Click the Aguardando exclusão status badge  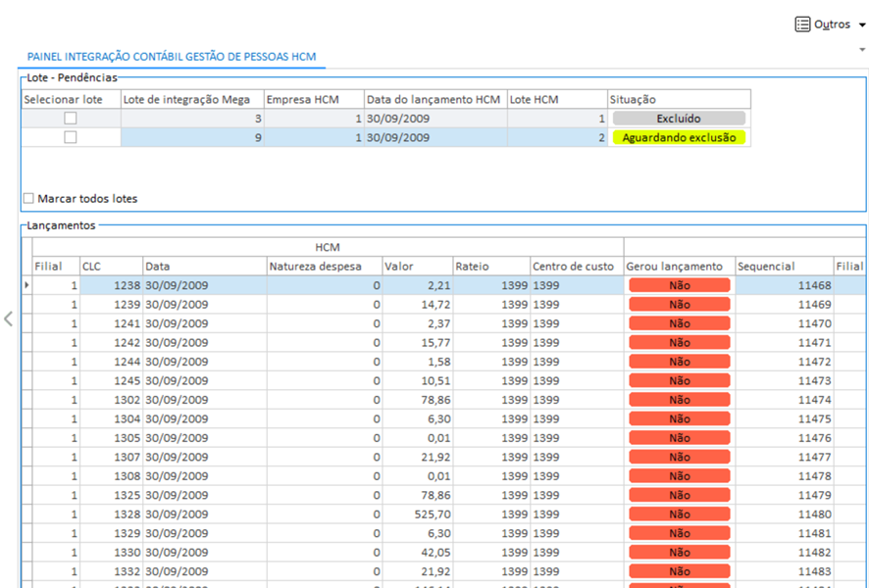point(679,138)
